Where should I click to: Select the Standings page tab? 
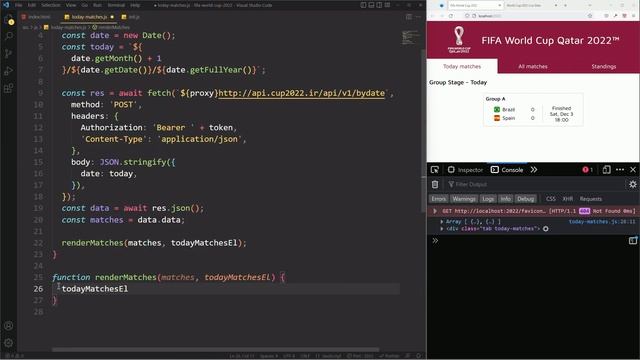click(x=604, y=66)
